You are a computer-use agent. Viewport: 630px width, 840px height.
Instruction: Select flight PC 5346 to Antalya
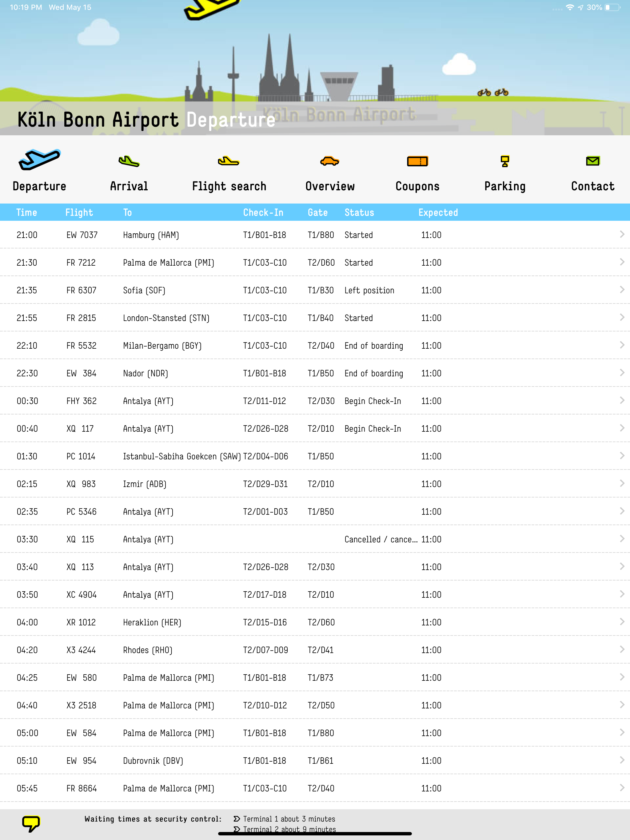(315, 512)
